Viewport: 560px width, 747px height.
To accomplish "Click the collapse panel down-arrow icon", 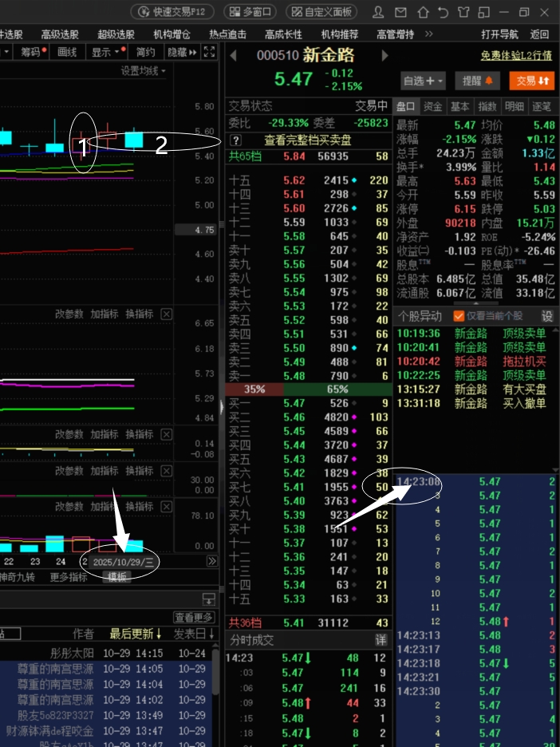I will coord(208,599).
